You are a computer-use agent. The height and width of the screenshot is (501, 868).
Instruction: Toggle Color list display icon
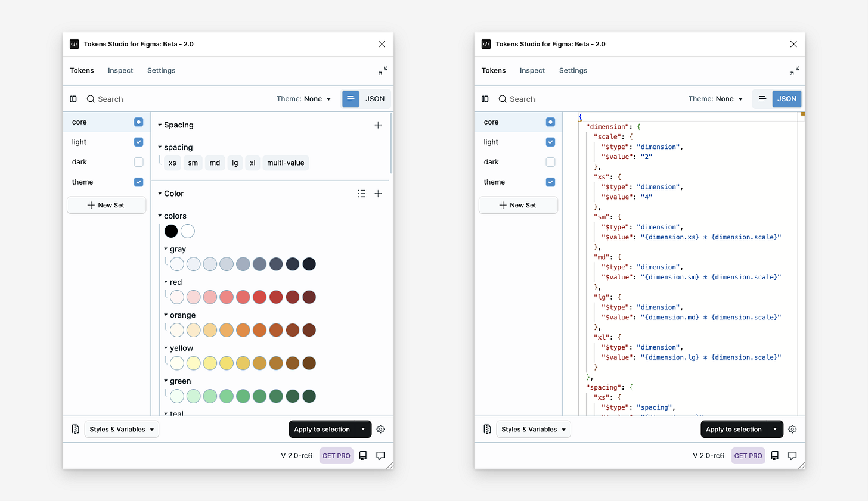click(x=362, y=194)
